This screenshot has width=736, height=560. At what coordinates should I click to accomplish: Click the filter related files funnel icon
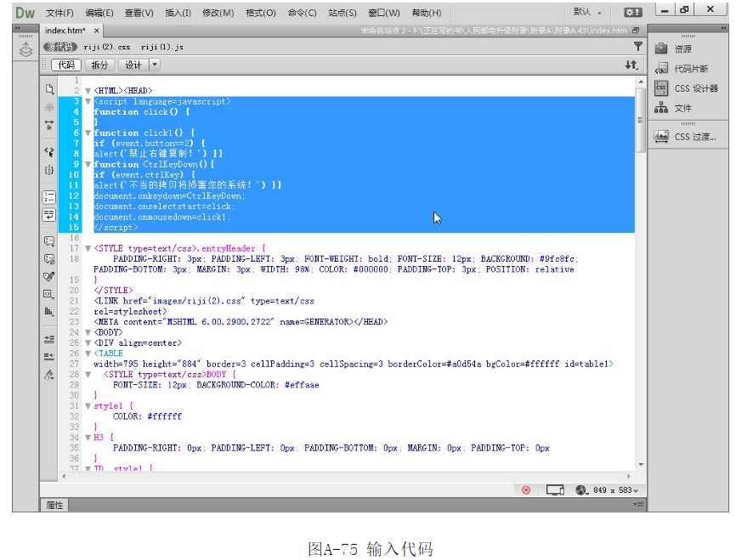point(637,47)
